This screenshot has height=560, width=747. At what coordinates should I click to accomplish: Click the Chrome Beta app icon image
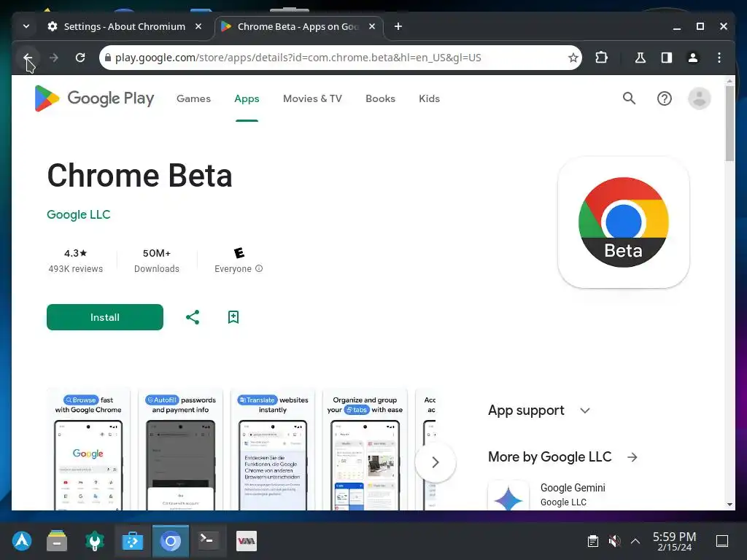(624, 222)
